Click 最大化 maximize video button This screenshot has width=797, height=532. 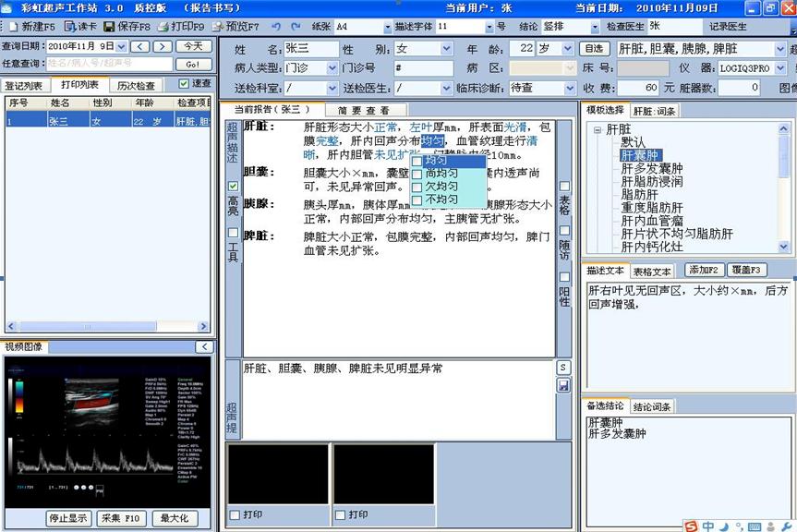tap(175, 518)
